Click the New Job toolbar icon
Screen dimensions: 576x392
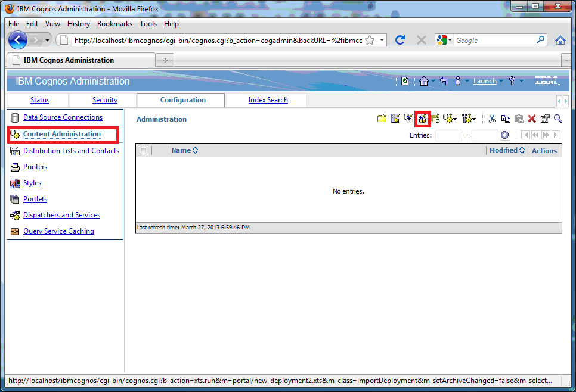(x=395, y=119)
